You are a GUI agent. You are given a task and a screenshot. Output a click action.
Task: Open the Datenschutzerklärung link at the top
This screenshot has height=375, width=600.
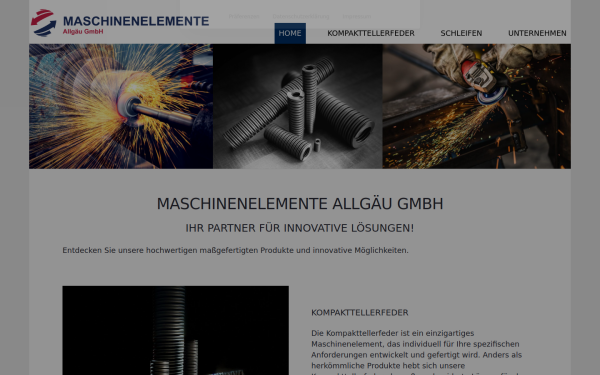pos(301,16)
